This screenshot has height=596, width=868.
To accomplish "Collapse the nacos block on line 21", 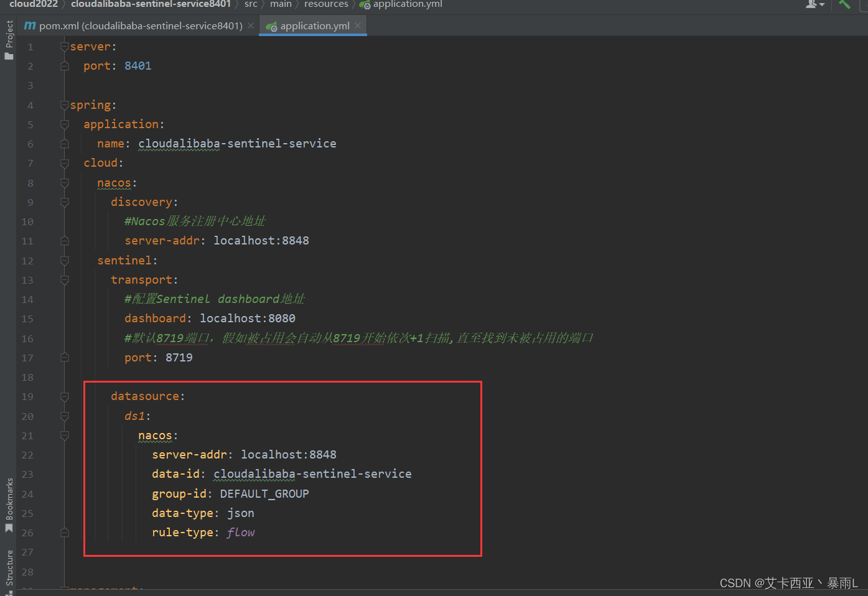I will coord(64,435).
